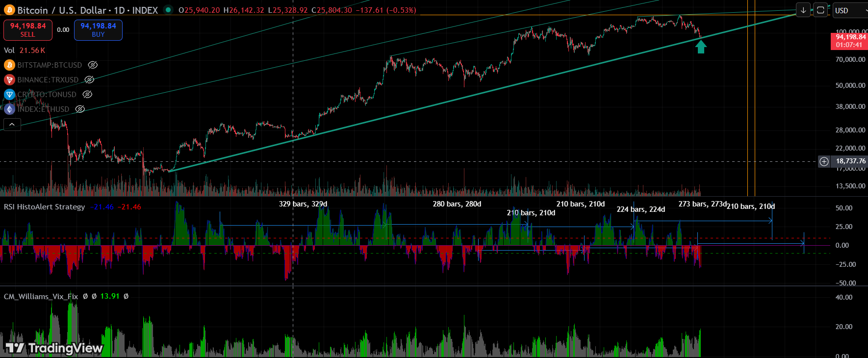
Task: Toggle visibility of BINANCE:TRXUSD
Action: 89,80
